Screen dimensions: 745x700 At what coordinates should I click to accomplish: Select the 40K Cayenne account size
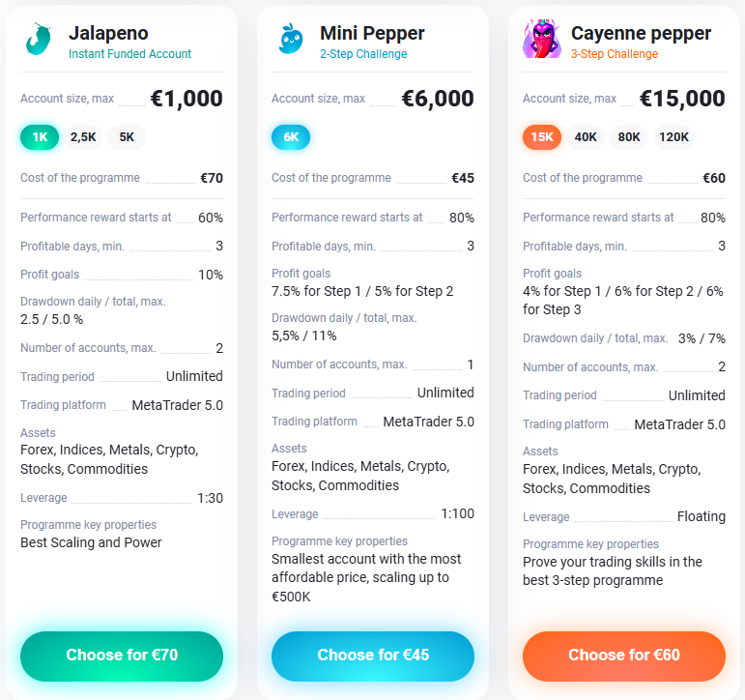(586, 137)
